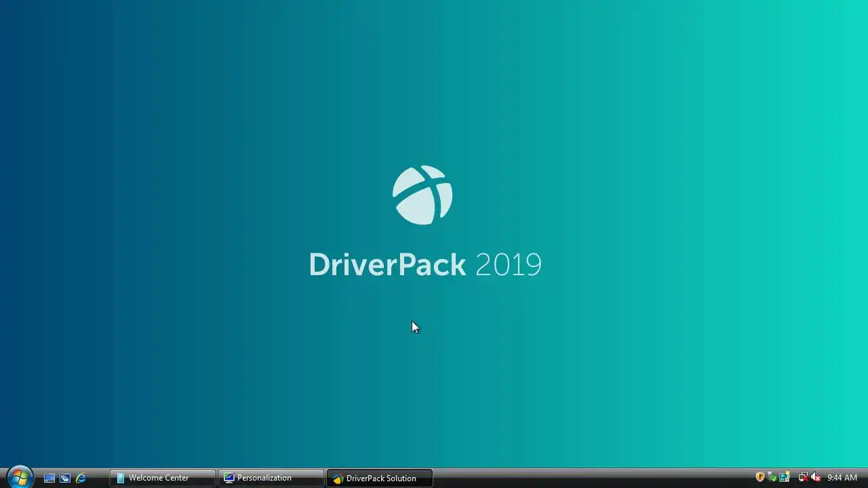
Task: Switch to the Welcome Center taskbar button
Action: (x=163, y=478)
